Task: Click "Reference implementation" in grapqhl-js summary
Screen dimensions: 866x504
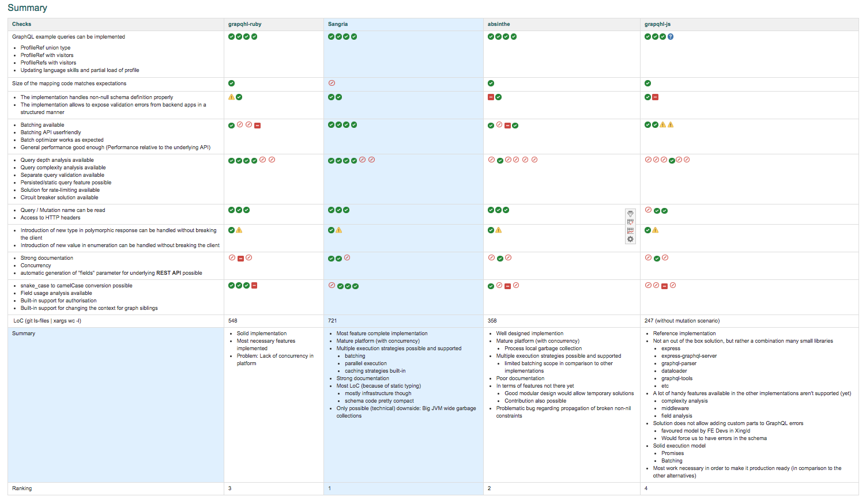Action: coord(684,334)
